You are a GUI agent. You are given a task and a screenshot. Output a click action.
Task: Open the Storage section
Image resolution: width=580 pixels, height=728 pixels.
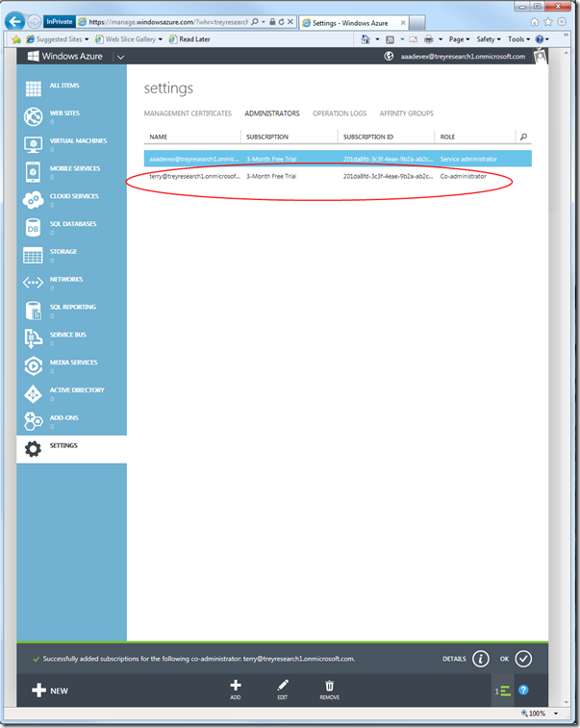pyautogui.click(x=71, y=255)
